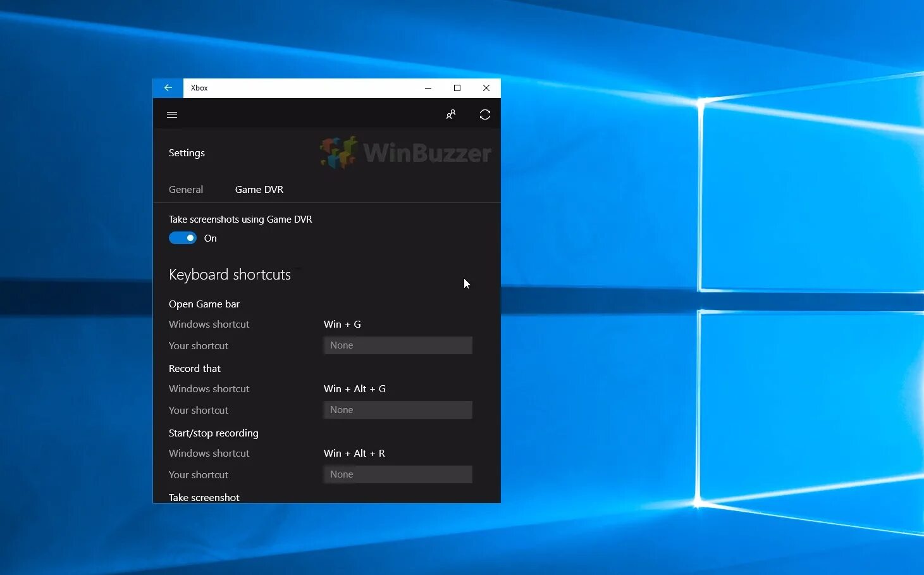Click the Open Game bar label
The height and width of the screenshot is (575, 924).
tap(204, 304)
